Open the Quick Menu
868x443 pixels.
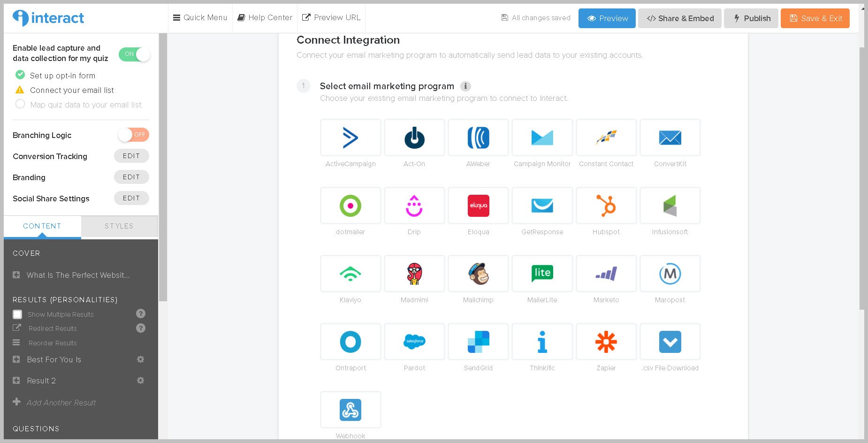coord(200,18)
